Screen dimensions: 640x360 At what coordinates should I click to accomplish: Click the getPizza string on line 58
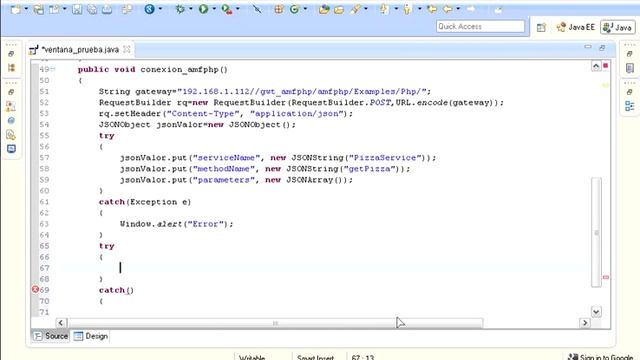369,169
